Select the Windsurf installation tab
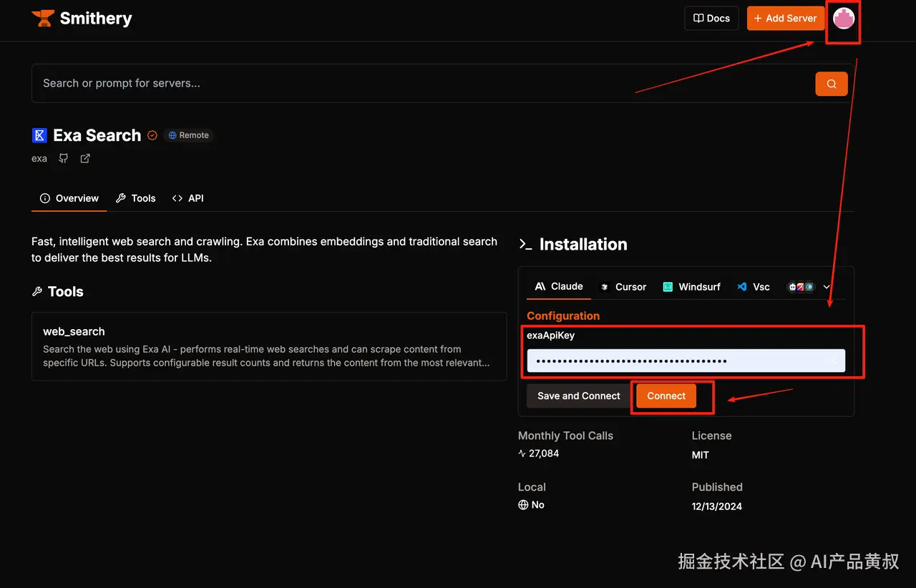Viewport: 916px width, 588px height. [x=691, y=287]
